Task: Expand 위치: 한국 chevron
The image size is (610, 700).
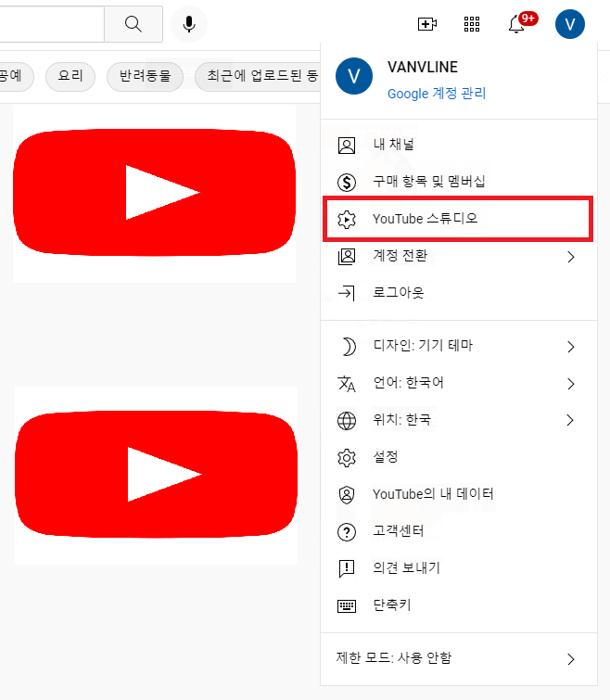Action: pyautogui.click(x=570, y=420)
